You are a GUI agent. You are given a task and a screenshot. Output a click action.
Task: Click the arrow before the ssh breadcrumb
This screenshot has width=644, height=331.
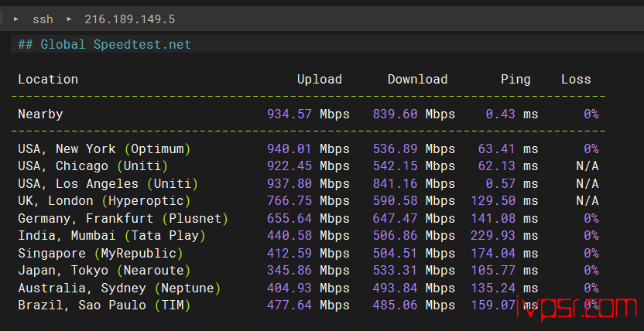pos(16,19)
